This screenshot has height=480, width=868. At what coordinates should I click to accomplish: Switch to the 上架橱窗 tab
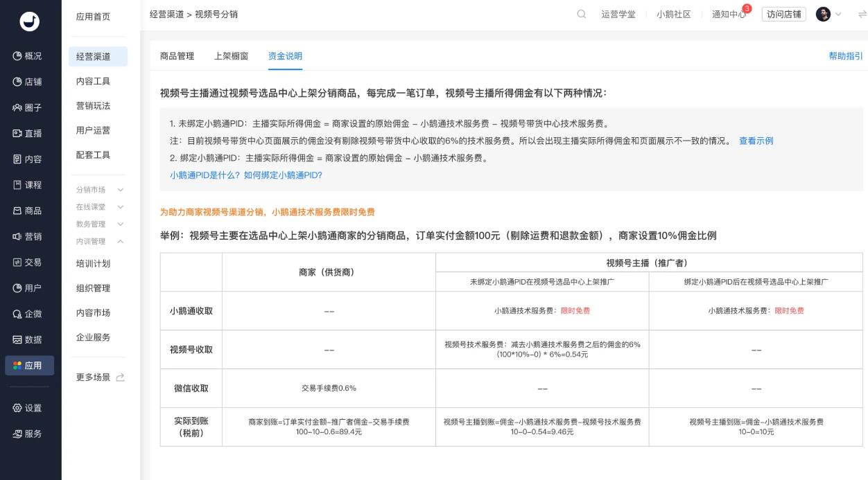tap(231, 56)
